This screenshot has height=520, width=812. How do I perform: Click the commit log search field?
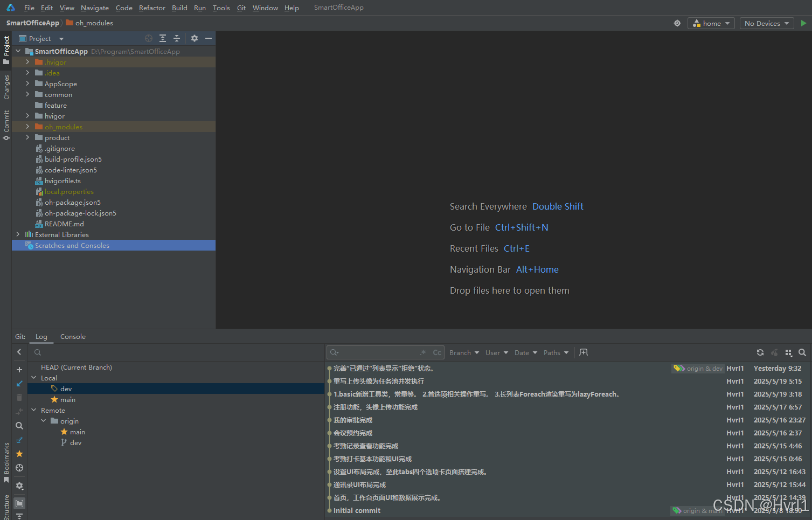click(x=385, y=352)
